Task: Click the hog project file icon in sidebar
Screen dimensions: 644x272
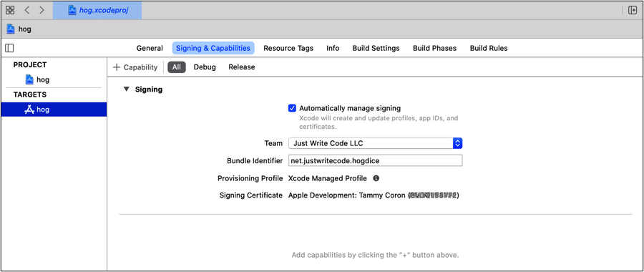Action: pyautogui.click(x=29, y=79)
